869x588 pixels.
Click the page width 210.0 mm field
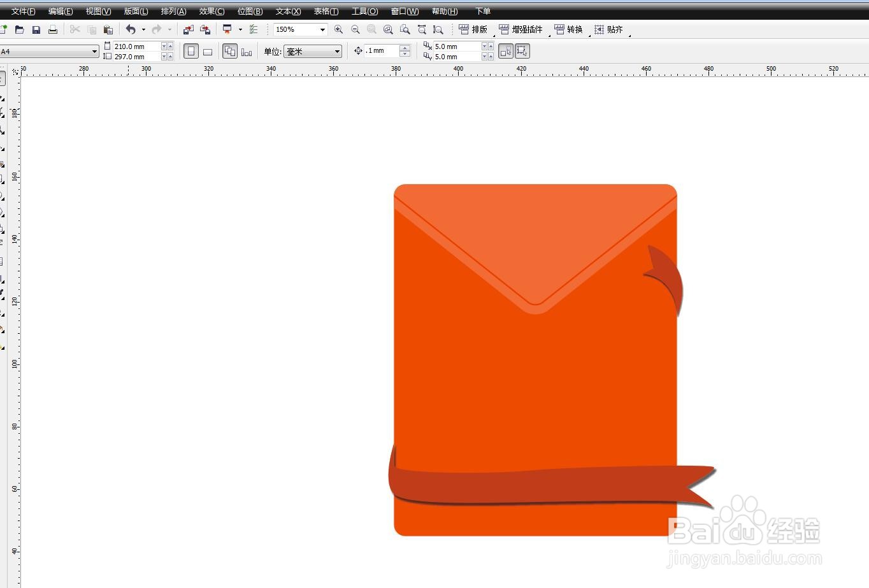coord(136,47)
